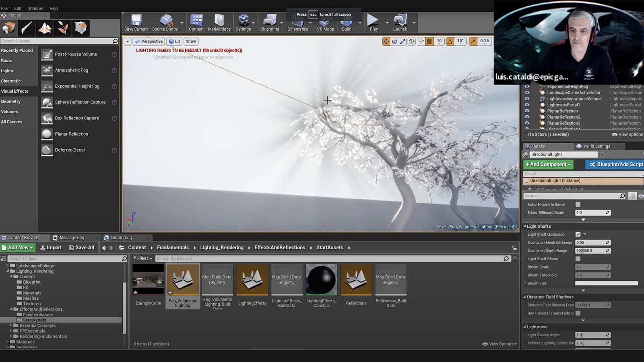Click the Play toolbar button
This screenshot has height=362, width=644.
coord(374,23)
